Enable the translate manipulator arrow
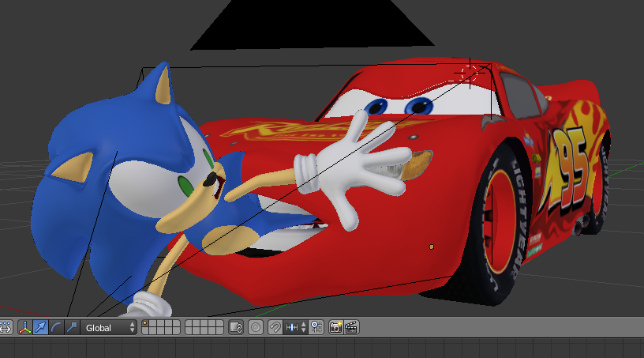The height and width of the screenshot is (358, 644). point(41,327)
